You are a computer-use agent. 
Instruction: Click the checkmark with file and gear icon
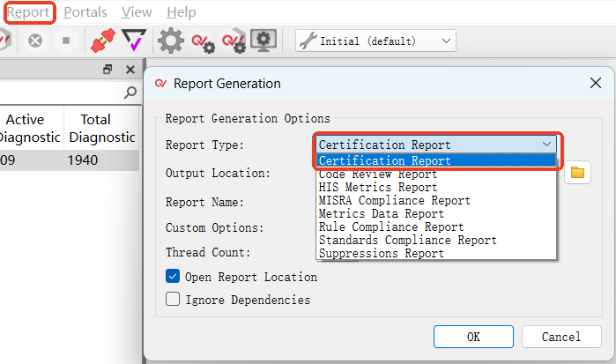point(234,41)
